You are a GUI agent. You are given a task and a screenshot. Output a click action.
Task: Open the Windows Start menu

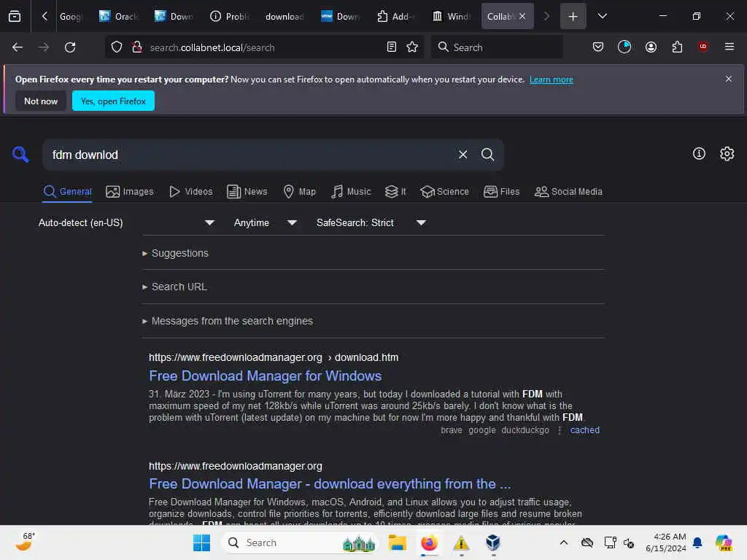201,542
